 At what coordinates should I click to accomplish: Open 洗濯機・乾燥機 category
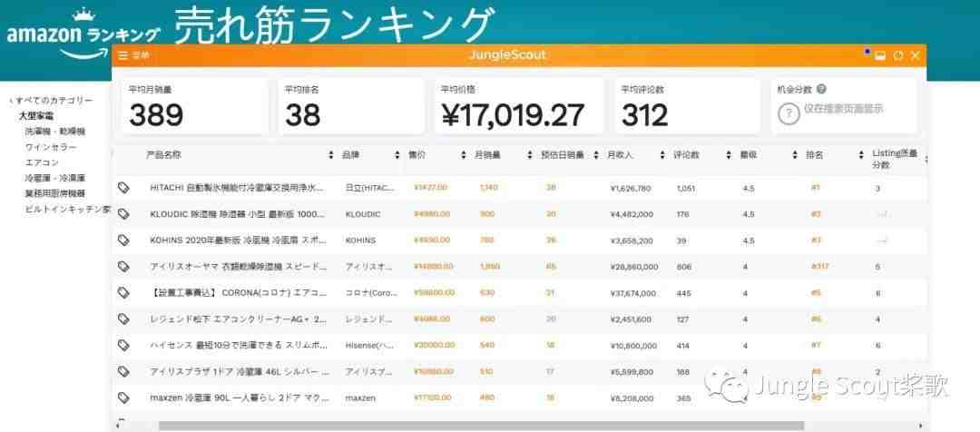point(55,132)
